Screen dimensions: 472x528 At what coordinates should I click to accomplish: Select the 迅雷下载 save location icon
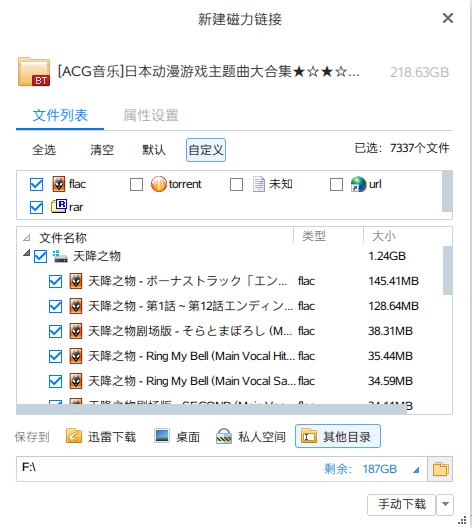(x=74, y=436)
